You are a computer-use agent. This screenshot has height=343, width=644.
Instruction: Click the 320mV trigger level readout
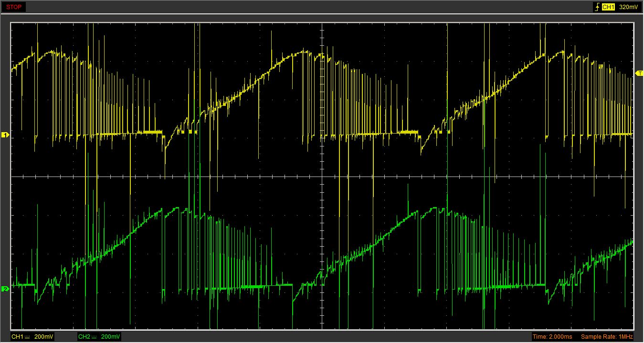coord(628,7)
